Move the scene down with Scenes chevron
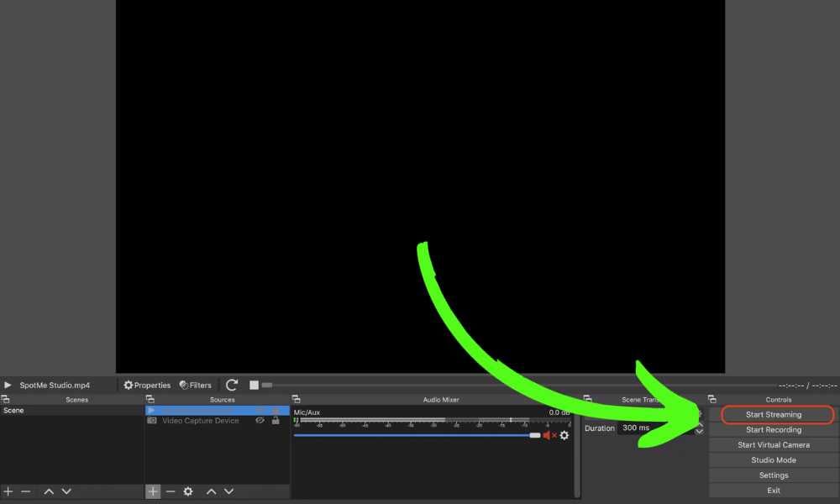Viewport: 840px width, 504px height. (66, 491)
